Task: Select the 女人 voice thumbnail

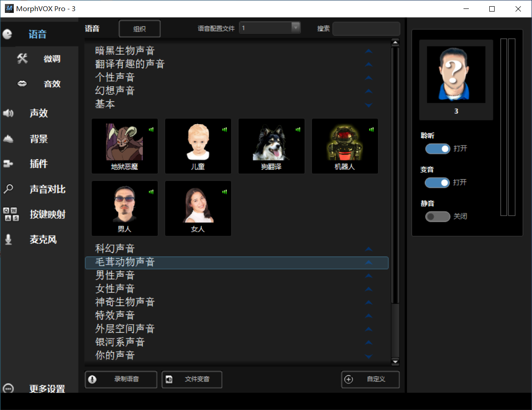Action: 198,208
